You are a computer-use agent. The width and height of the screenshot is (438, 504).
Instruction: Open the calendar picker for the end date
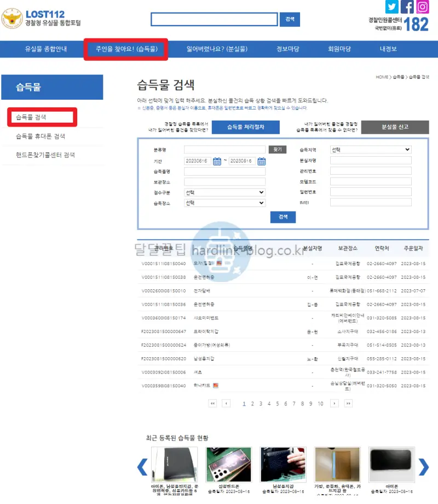(x=262, y=161)
